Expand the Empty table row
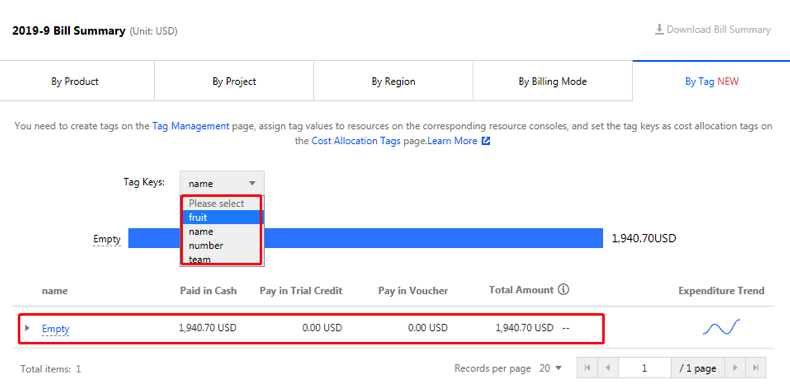790x387 pixels. tap(27, 328)
